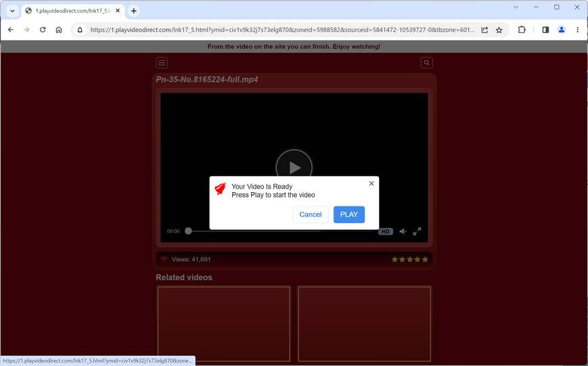Bookmark this page with the star
Screen dimensions: 588x366
pos(499,30)
